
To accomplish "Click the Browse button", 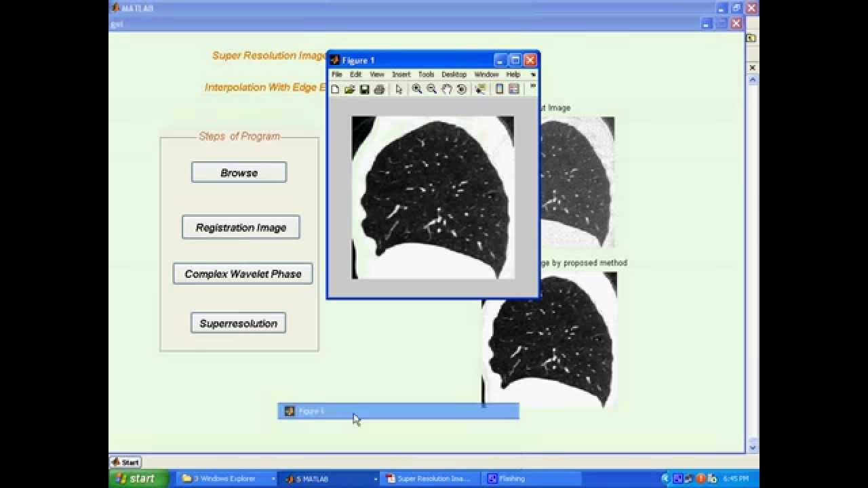I will [x=239, y=172].
